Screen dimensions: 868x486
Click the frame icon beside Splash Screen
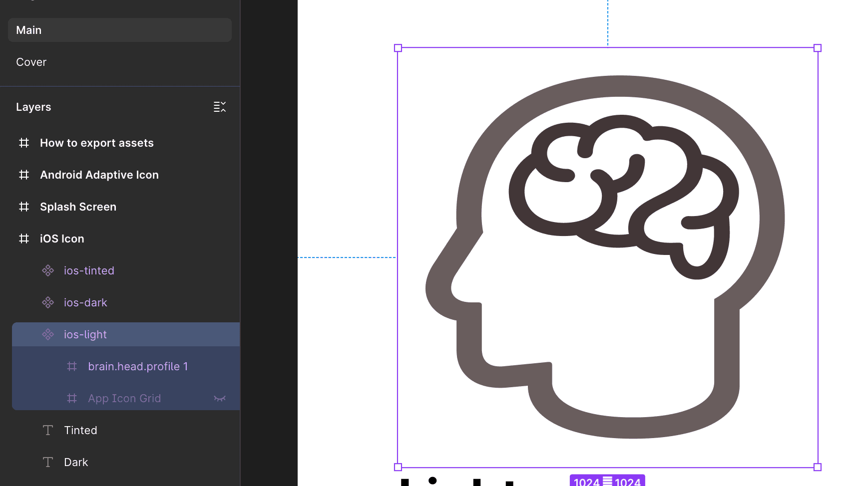pyautogui.click(x=24, y=207)
